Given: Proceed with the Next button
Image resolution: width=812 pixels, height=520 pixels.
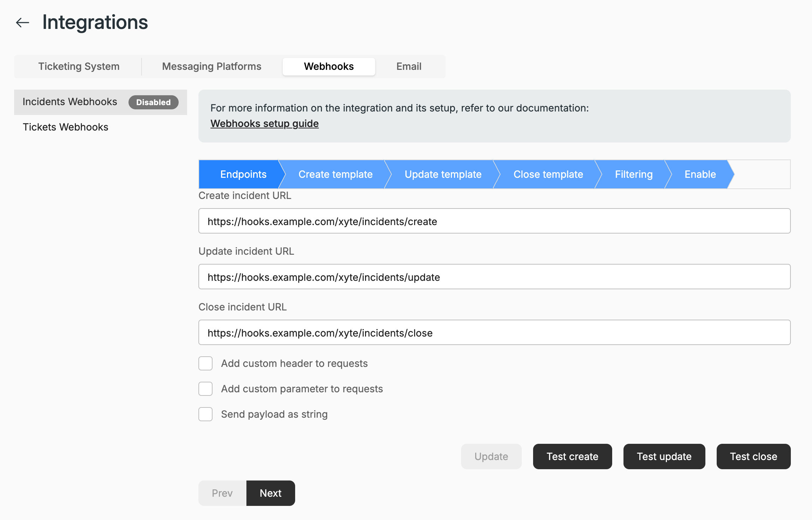Looking at the screenshot, I should tap(271, 493).
